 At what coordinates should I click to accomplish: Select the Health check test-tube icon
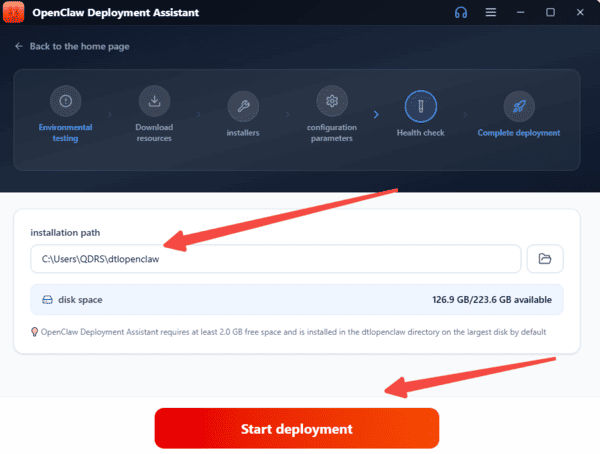coord(421,106)
